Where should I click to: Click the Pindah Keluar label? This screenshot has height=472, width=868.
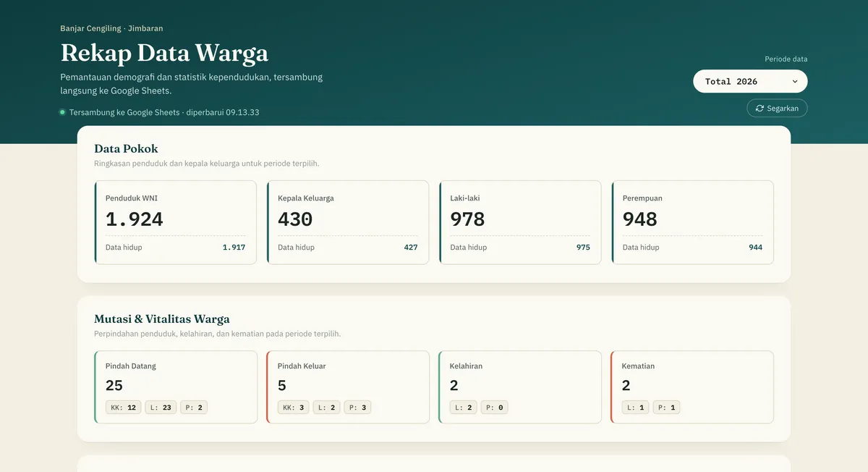pyautogui.click(x=302, y=366)
